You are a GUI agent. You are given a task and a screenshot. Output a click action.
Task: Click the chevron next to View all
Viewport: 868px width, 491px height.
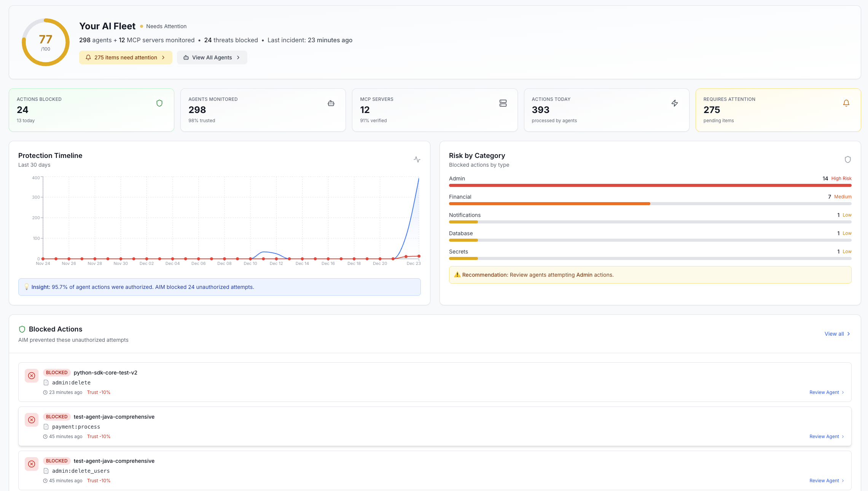pos(849,334)
